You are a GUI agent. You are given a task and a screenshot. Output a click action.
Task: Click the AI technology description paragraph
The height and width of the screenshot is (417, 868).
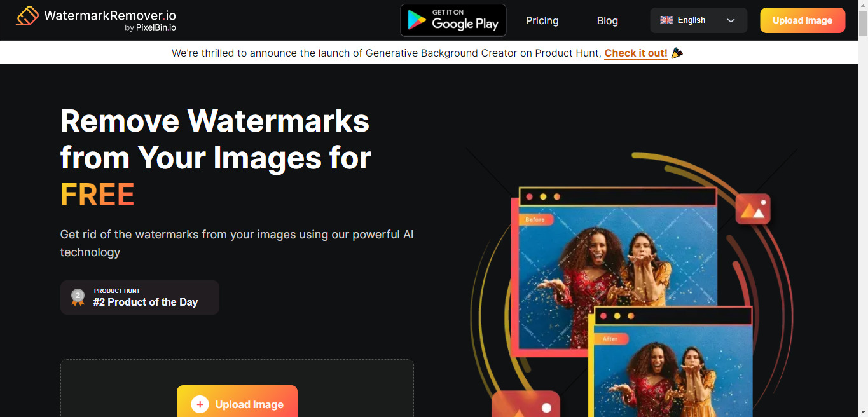pos(237,243)
